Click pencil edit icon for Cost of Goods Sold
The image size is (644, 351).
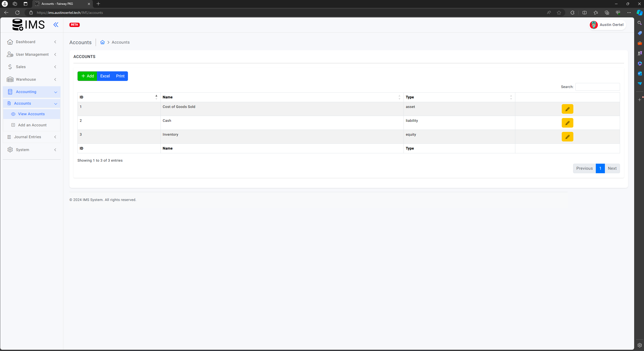567,109
